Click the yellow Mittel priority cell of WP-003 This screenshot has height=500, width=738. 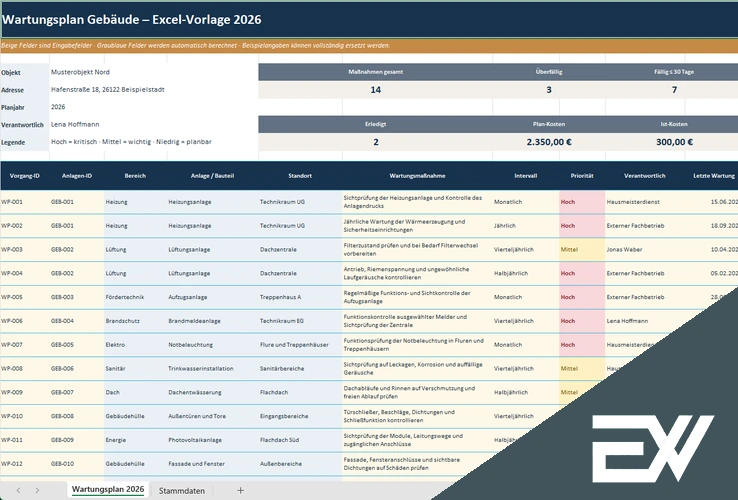582,250
